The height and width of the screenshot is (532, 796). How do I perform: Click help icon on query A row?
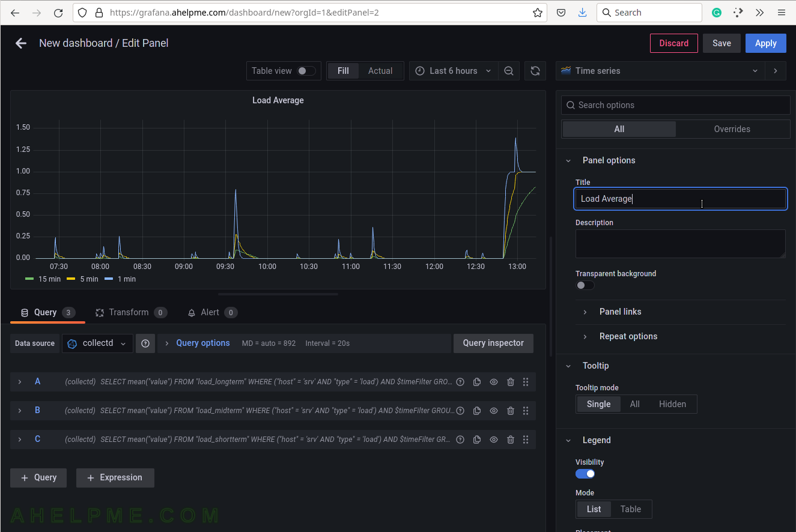[x=460, y=382]
